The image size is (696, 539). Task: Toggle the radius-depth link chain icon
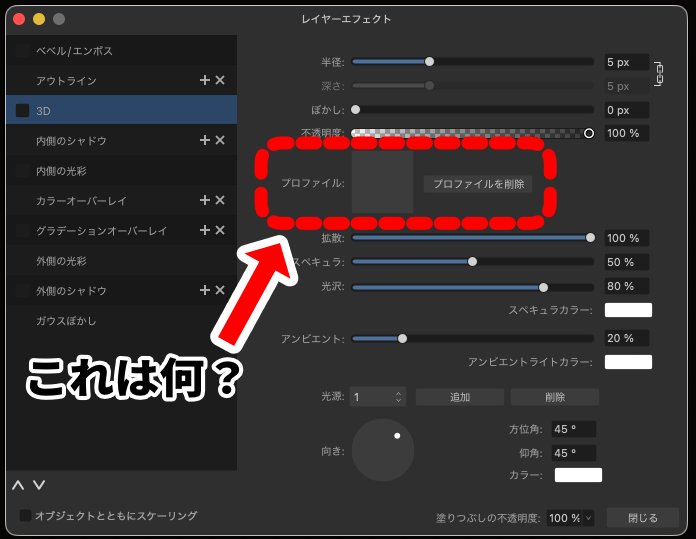659,74
